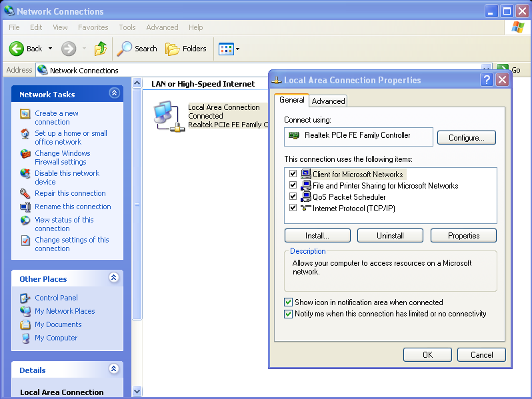532x399 pixels.
Task: Click the Rename this connection icon
Action: [x=25, y=206]
